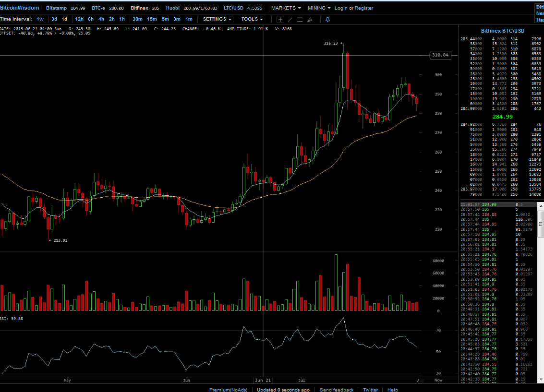Click the Register link
The height and width of the screenshot is (392, 544).
(364, 8)
